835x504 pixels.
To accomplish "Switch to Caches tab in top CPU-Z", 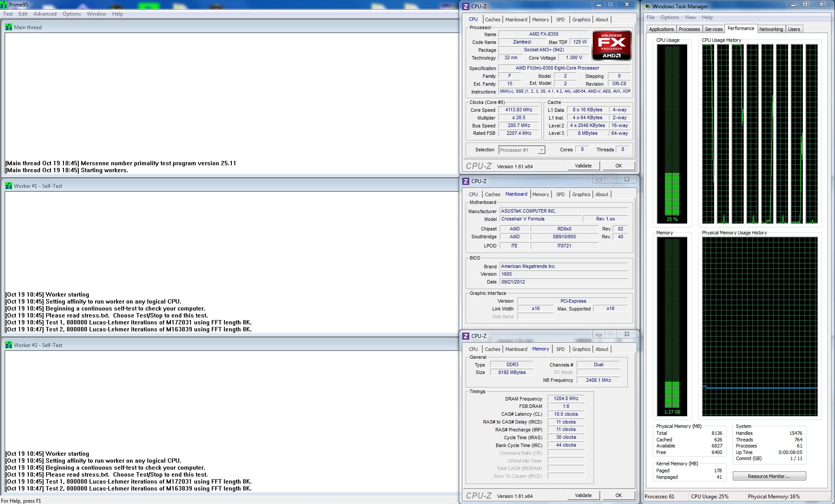I will click(x=492, y=20).
